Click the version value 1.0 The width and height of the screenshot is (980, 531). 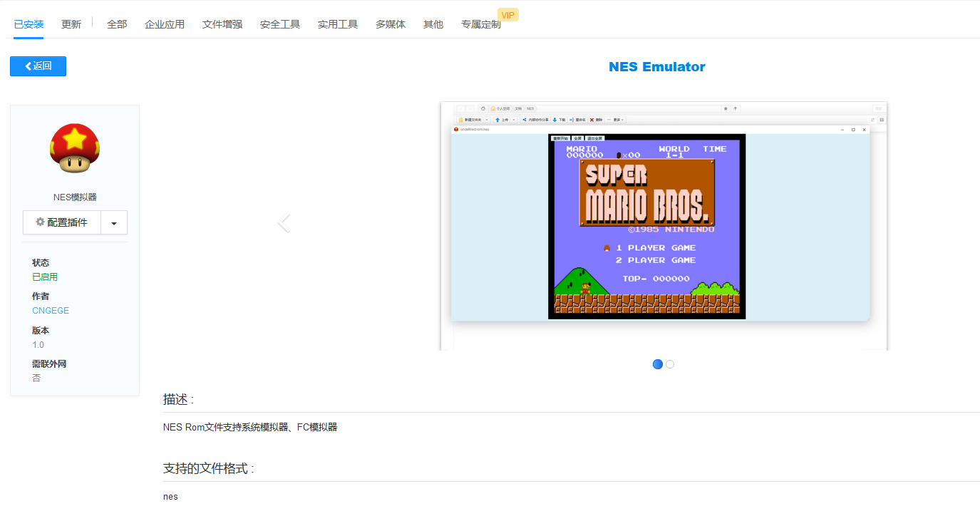coord(38,345)
